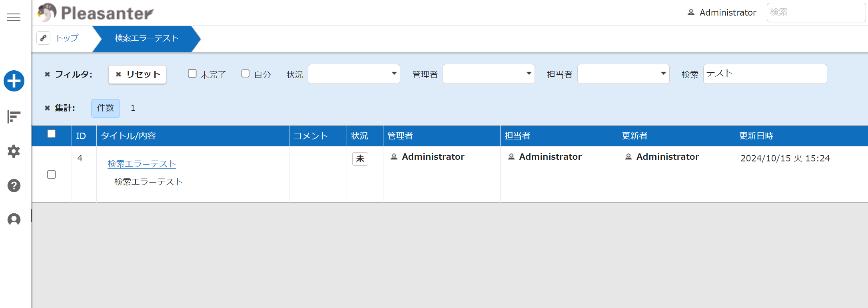Go to トップ breadcrumb

67,38
